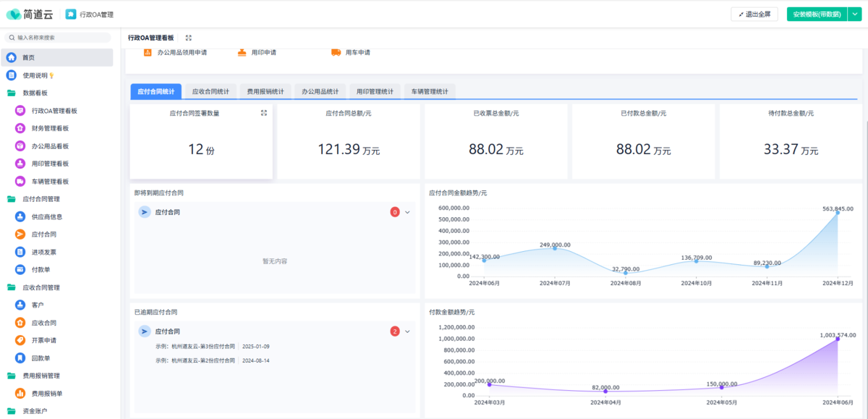The width and height of the screenshot is (868, 419).
Task: Expand 应付合同签署数量 card to fullscreen
Action: pos(264,113)
